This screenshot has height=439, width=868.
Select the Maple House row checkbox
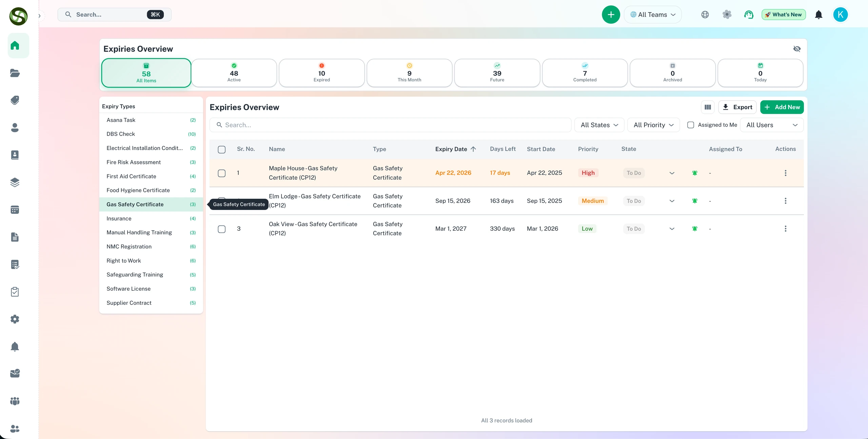222,173
